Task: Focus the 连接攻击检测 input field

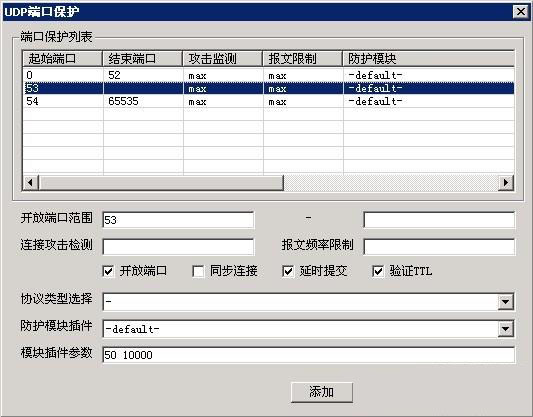Action: click(x=178, y=247)
